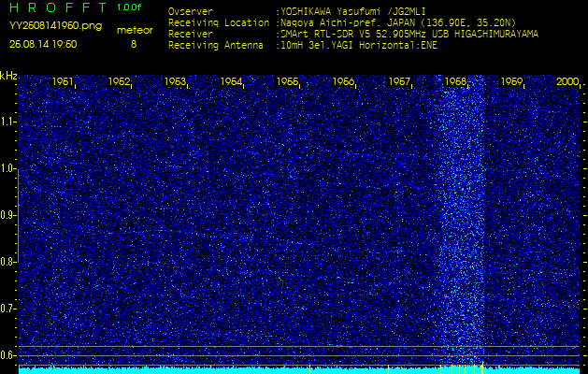This screenshot has width=588, height=374.
Task: Click the 0.8 frequency axis label
Action: point(8,262)
